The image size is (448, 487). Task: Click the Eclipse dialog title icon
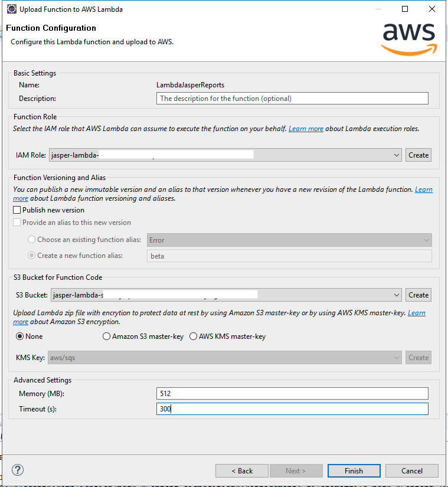point(11,9)
